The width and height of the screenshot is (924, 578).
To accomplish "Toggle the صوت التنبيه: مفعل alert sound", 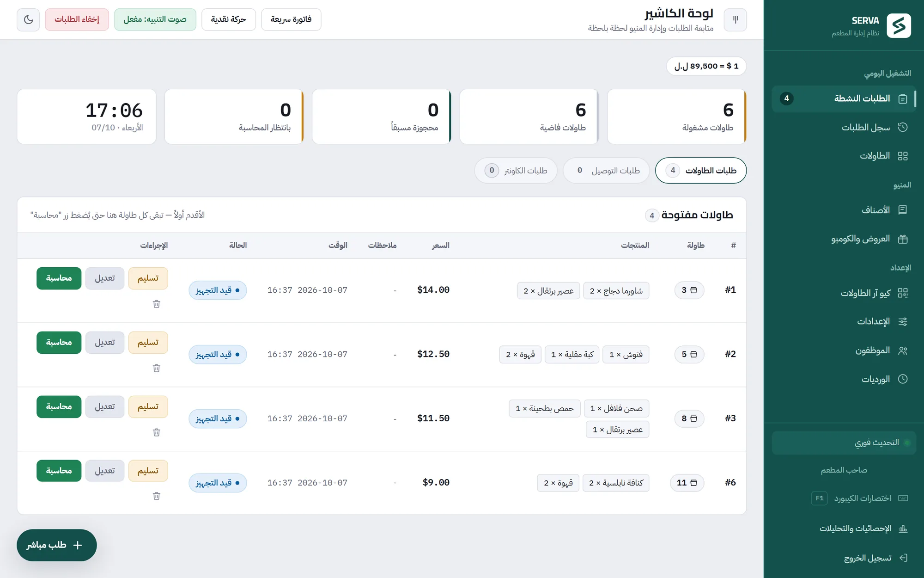I will (155, 19).
